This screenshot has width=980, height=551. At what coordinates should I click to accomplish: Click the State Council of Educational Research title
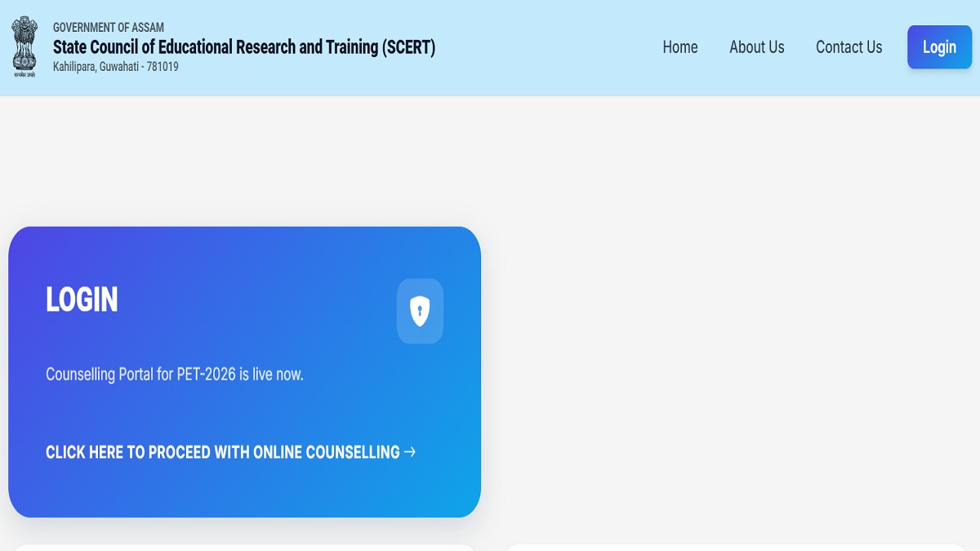pos(244,47)
